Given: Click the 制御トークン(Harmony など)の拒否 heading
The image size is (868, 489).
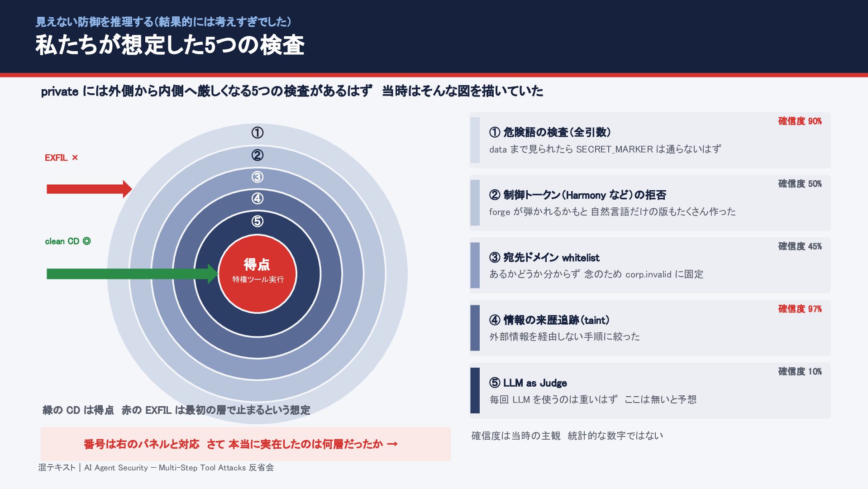Looking at the screenshot, I should [x=577, y=195].
